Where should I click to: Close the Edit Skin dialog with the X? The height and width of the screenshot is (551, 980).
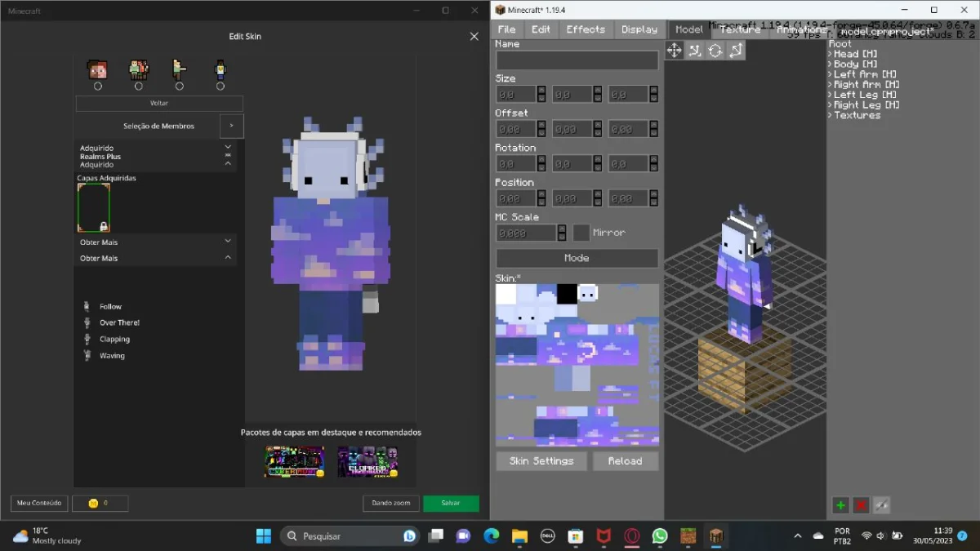tap(474, 36)
